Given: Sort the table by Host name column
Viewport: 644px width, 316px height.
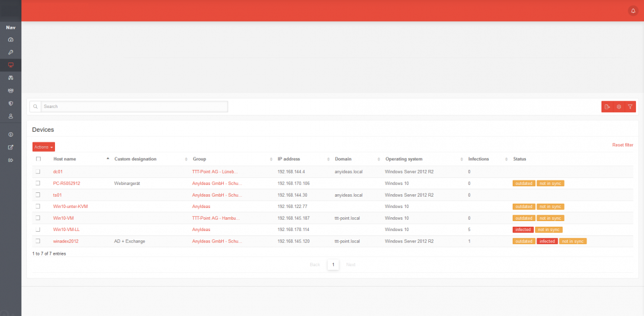Looking at the screenshot, I should (x=65, y=159).
